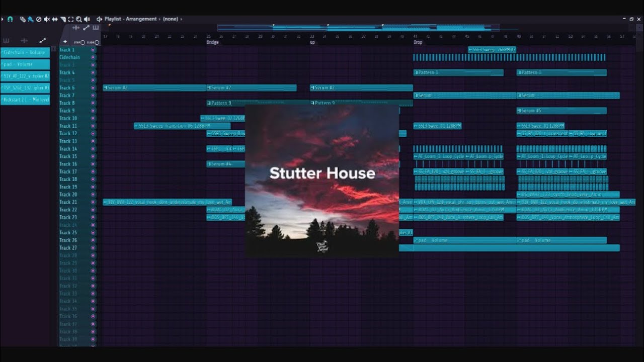Screen dimensions: 644x362
Task: Select Kickstart 2 Mix level in picker
Action: [x=25, y=100]
